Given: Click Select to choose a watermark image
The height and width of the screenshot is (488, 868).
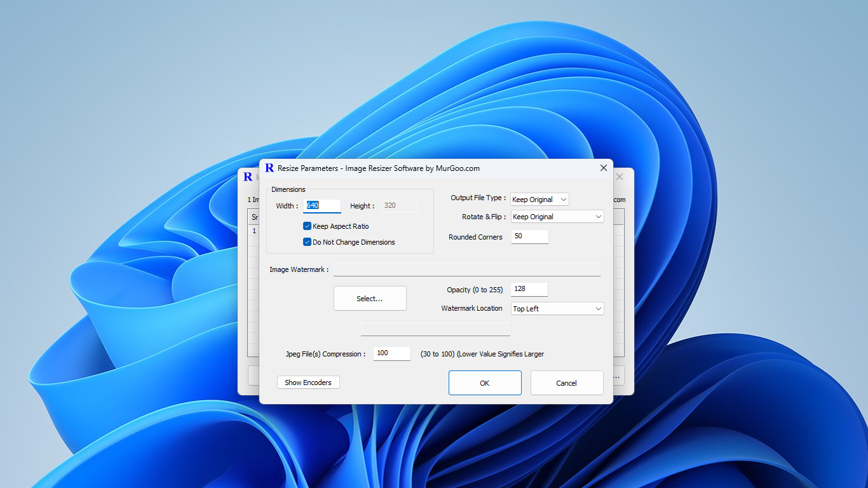Looking at the screenshot, I should (x=370, y=298).
